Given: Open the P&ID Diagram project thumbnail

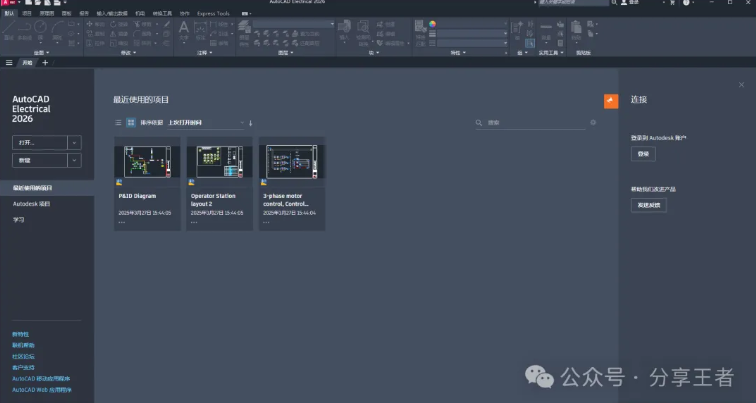Looking at the screenshot, I should [148, 162].
